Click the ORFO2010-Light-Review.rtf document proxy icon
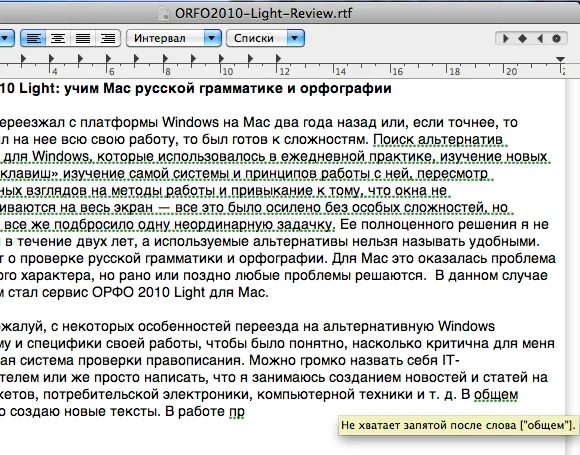 coord(163,14)
